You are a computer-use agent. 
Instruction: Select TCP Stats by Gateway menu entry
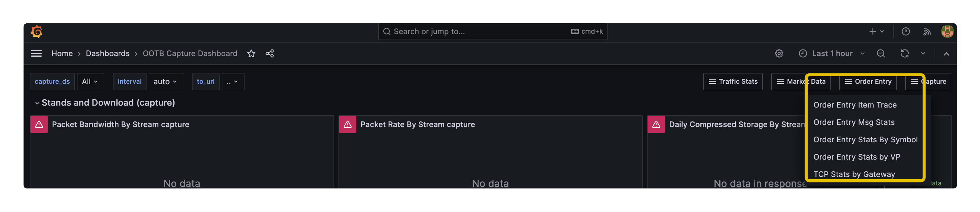pyautogui.click(x=854, y=174)
